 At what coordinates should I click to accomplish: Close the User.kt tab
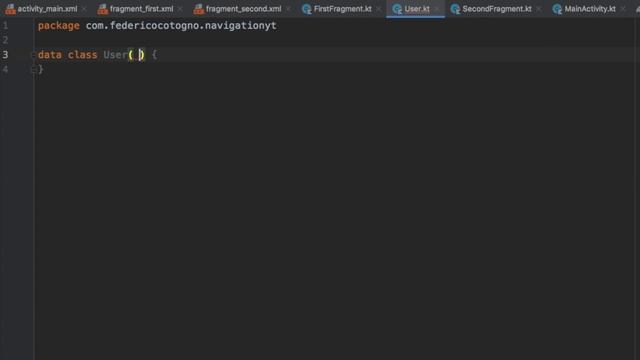click(437, 9)
